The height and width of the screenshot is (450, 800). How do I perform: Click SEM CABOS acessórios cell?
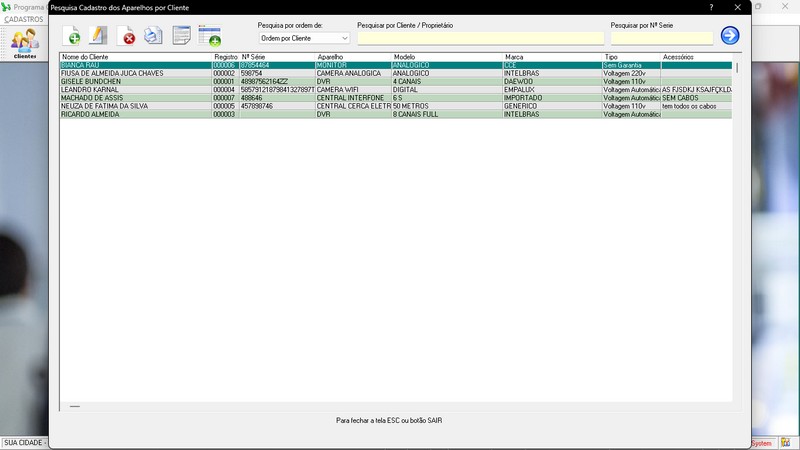(x=696, y=98)
